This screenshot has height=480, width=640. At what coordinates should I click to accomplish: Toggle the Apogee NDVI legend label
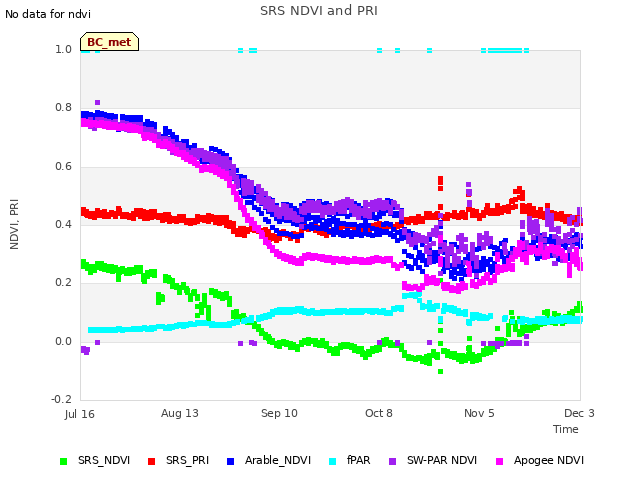point(549,460)
